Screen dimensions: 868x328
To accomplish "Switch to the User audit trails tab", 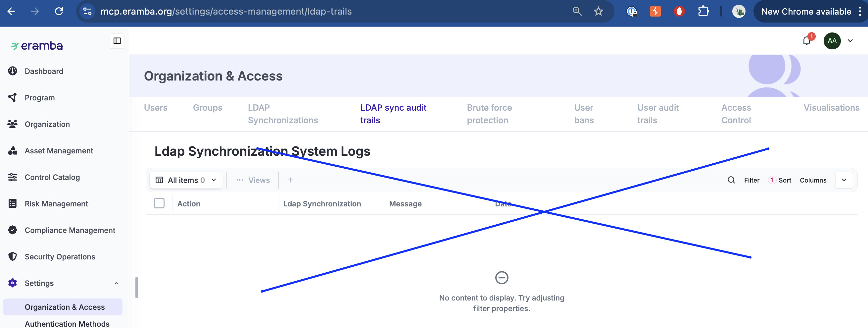I will pyautogui.click(x=657, y=114).
